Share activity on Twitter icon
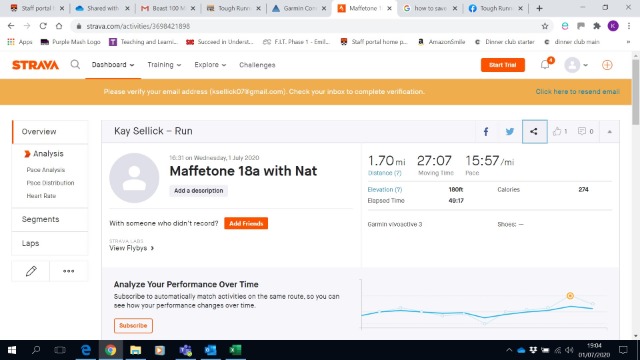 [x=509, y=131]
